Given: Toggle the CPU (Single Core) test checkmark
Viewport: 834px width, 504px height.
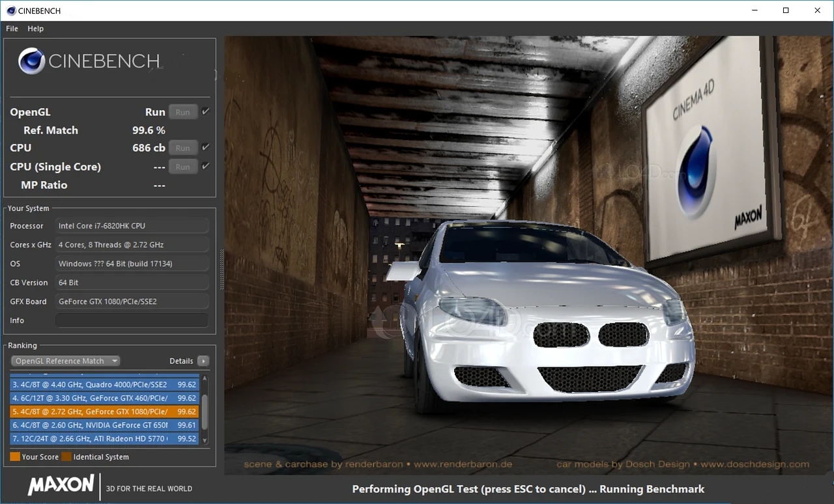Looking at the screenshot, I should click(x=206, y=166).
